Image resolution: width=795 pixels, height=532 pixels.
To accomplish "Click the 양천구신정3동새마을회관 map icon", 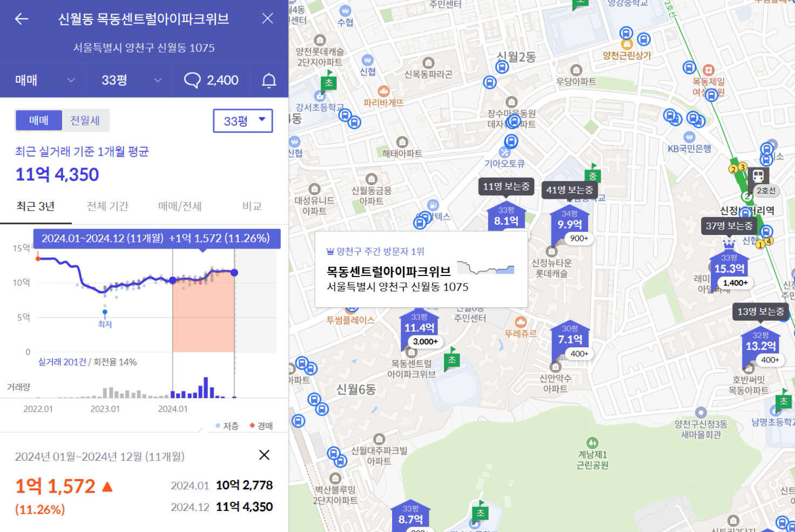I will click(700, 413).
